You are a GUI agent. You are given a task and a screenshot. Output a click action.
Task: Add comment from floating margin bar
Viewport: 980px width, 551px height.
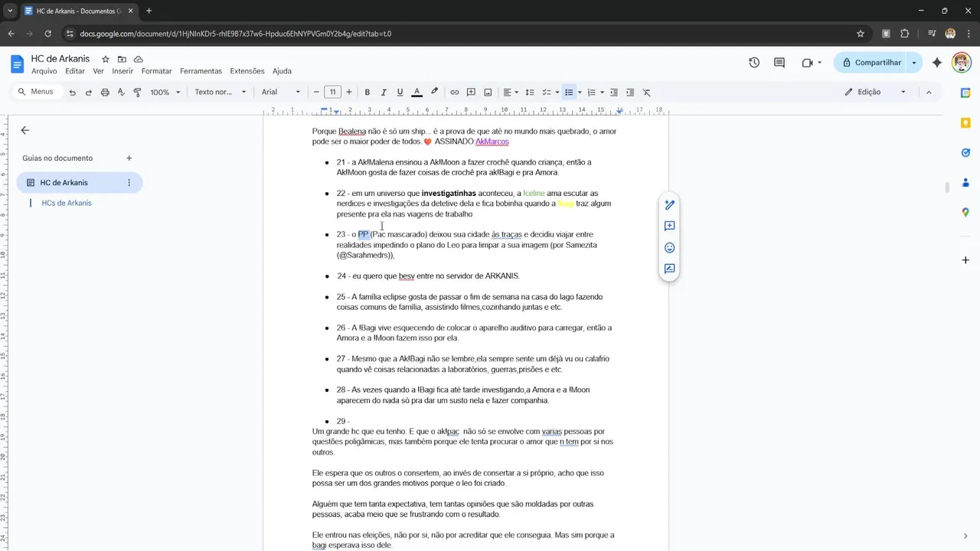[669, 227]
